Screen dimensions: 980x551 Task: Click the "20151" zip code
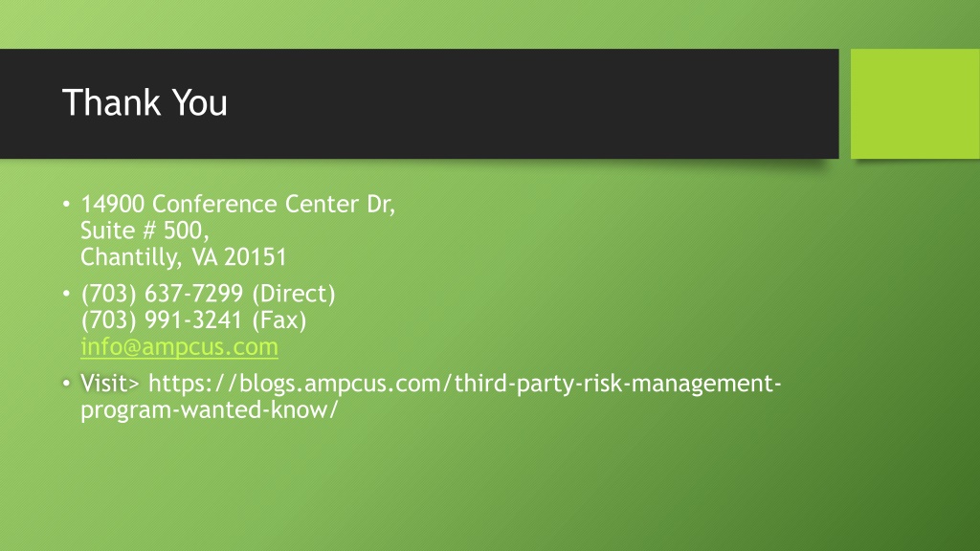click(x=255, y=256)
